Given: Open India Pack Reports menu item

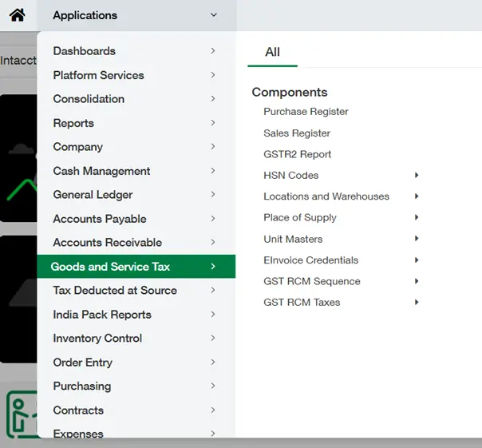Looking at the screenshot, I should click(x=102, y=315).
